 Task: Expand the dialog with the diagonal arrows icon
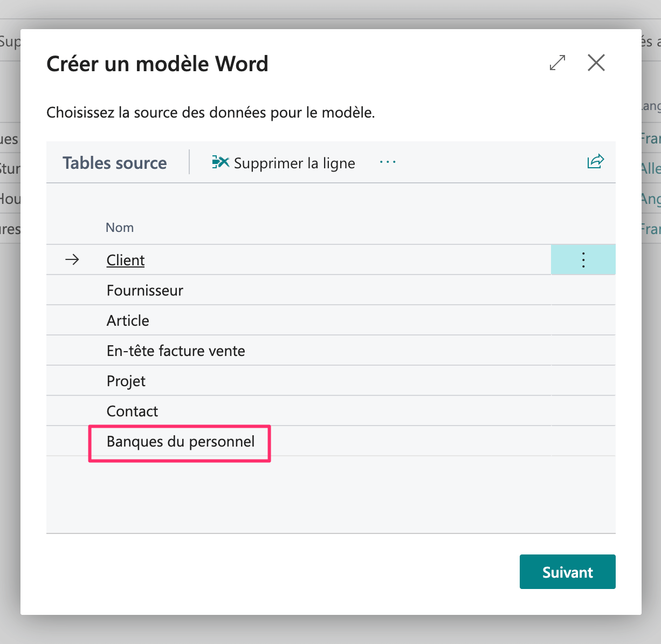tap(557, 63)
